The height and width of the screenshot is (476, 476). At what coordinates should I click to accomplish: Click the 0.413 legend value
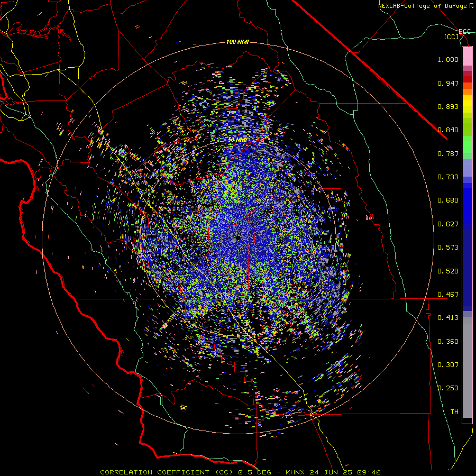click(x=448, y=318)
